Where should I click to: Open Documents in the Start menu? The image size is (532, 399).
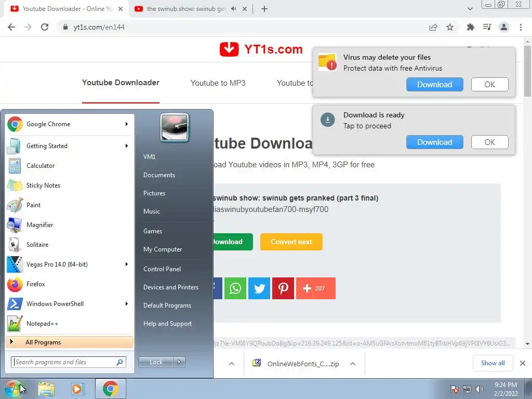click(159, 175)
